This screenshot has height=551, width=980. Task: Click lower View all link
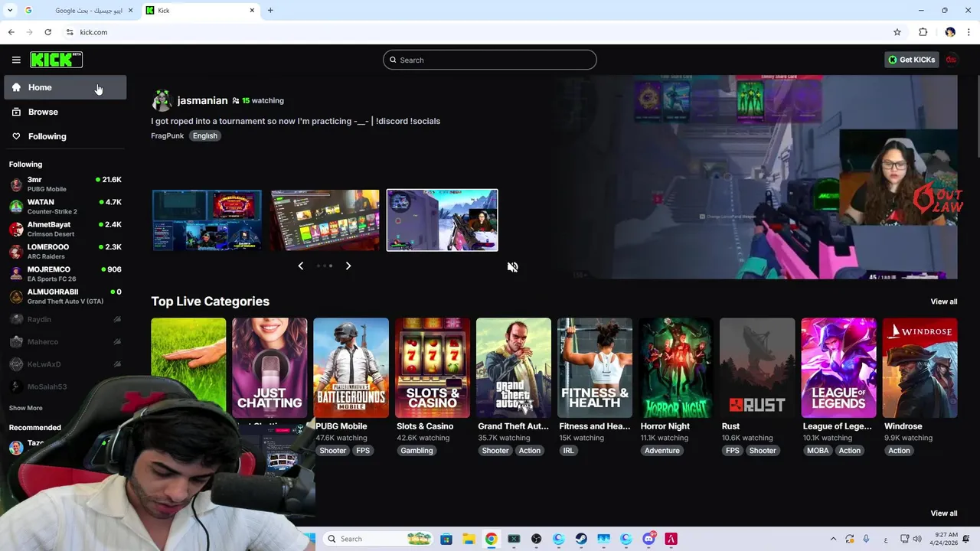[x=943, y=514]
